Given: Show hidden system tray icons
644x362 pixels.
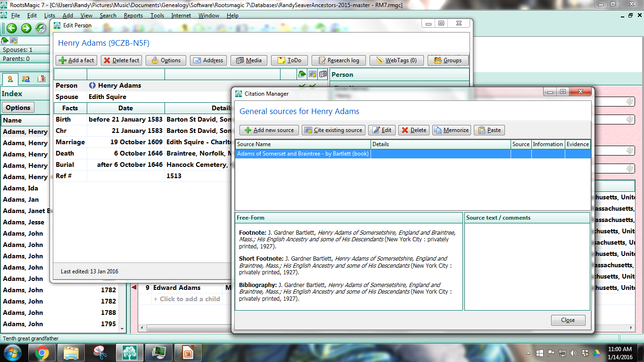Looking at the screenshot, I should pyautogui.click(x=529, y=353).
